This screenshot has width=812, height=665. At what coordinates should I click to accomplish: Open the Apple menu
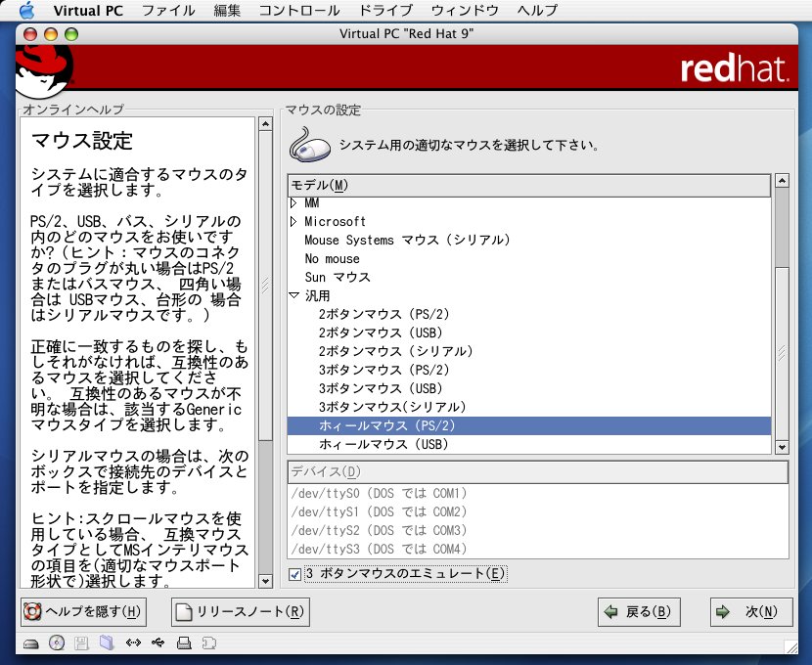[x=26, y=10]
